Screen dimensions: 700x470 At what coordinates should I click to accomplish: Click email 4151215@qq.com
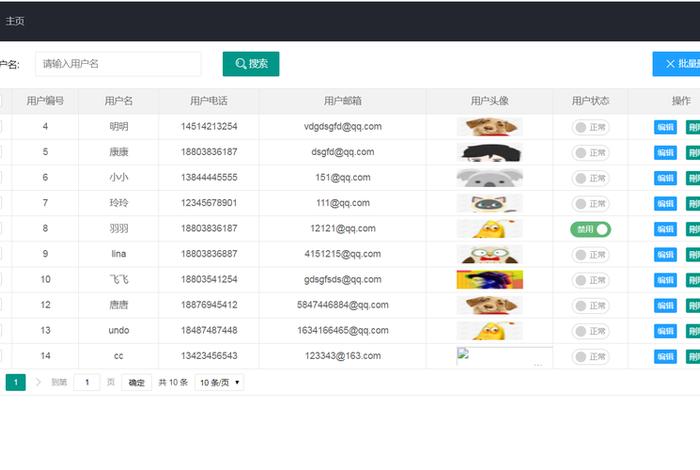click(343, 254)
